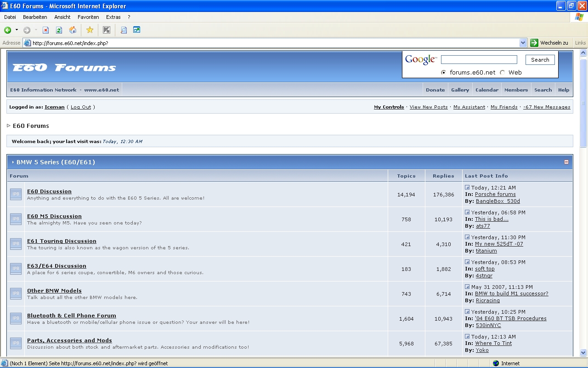This screenshot has width=588, height=368.
Task: Open the Bluetooth & Cell Phone Forum link
Action: pyautogui.click(x=72, y=316)
